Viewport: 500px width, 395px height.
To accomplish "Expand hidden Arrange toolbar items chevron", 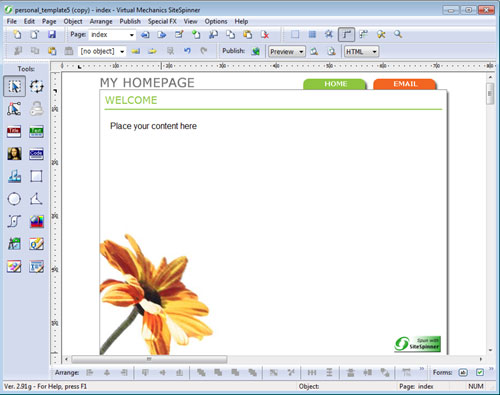I will click(x=422, y=369).
